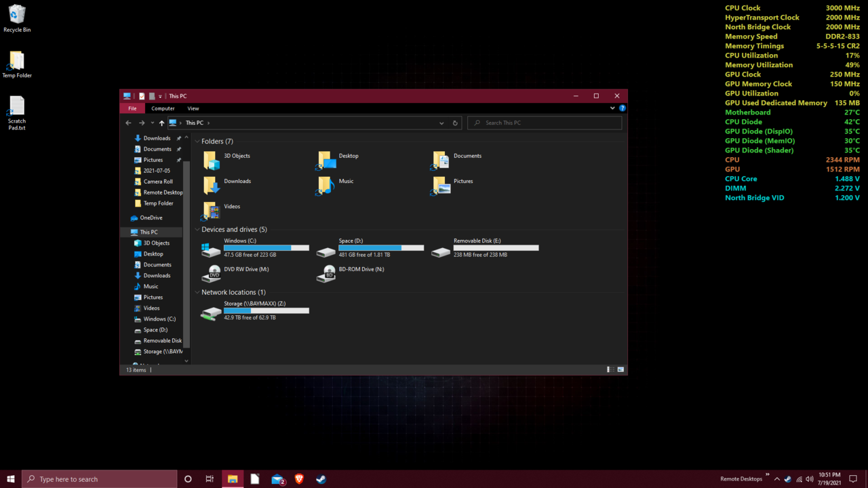
Task: Open the 3D Objects folder icon
Action: [211, 160]
